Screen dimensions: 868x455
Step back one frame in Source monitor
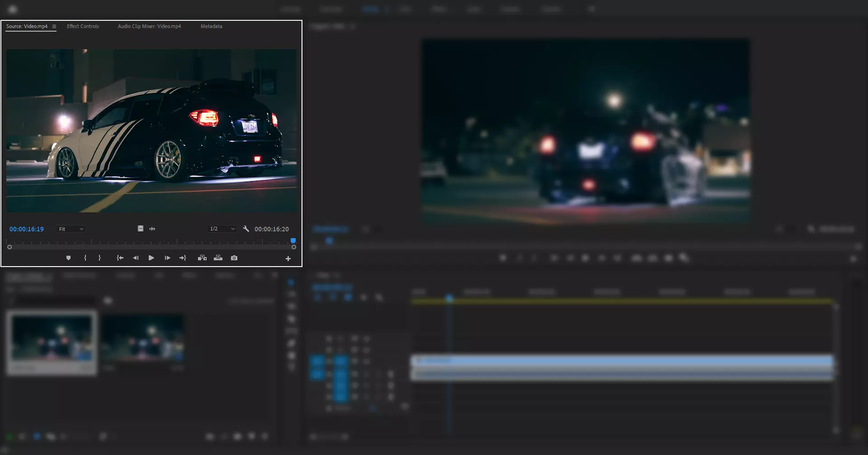136,258
